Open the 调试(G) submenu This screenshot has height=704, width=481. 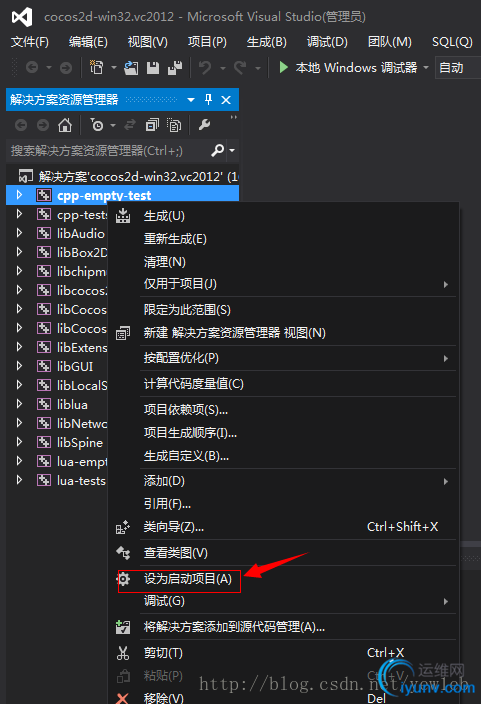[284, 601]
